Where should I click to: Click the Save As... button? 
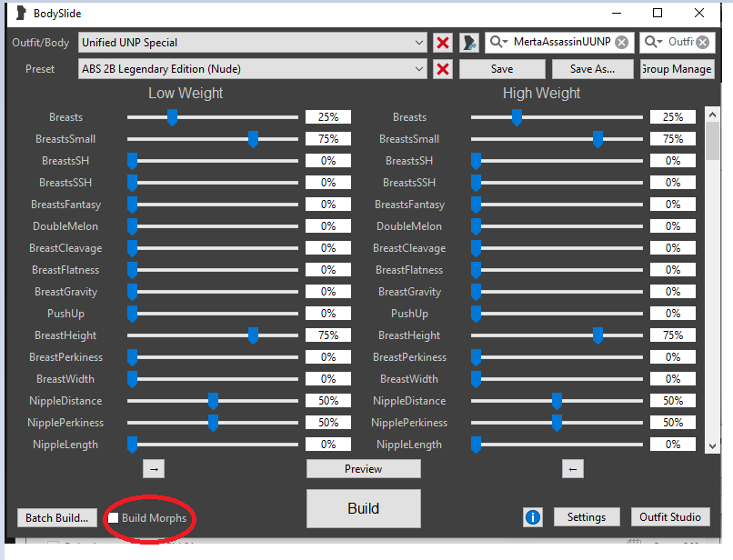(592, 69)
